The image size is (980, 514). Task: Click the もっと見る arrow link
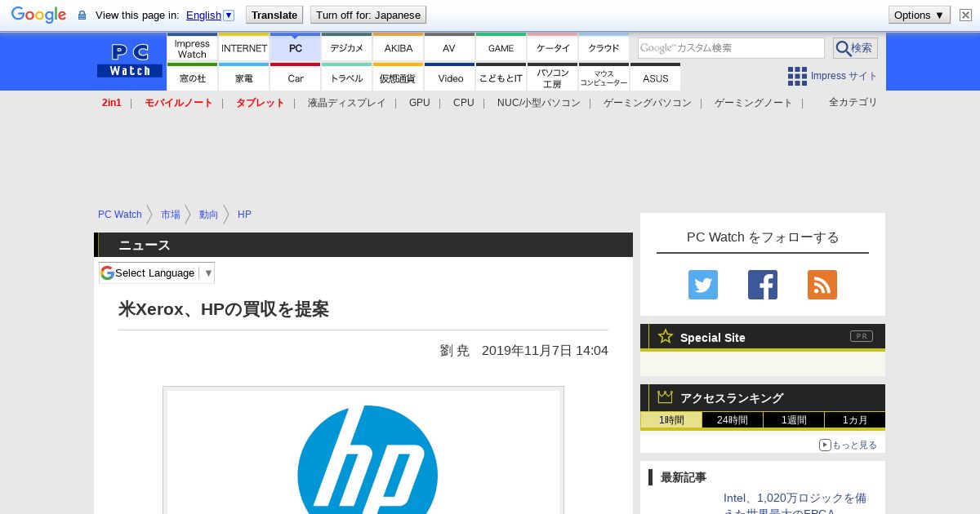coord(848,445)
